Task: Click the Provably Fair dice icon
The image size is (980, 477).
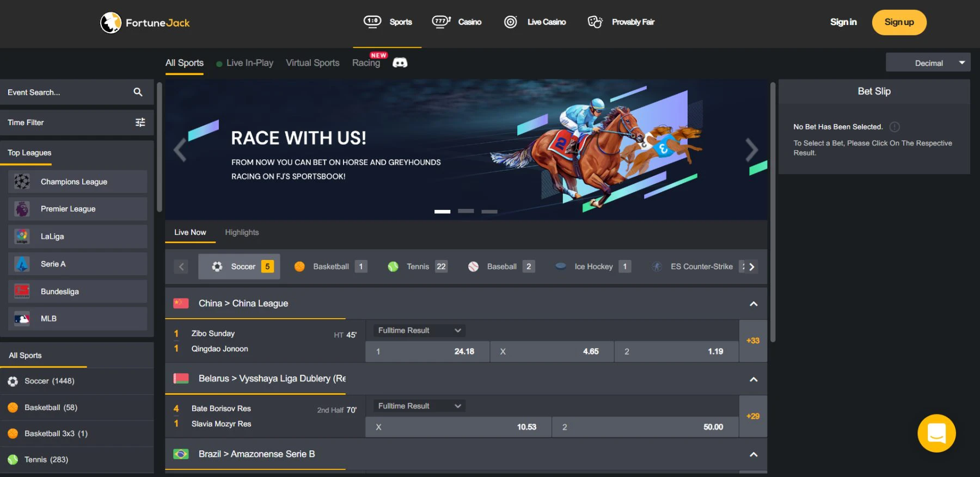Action: pyautogui.click(x=595, y=22)
